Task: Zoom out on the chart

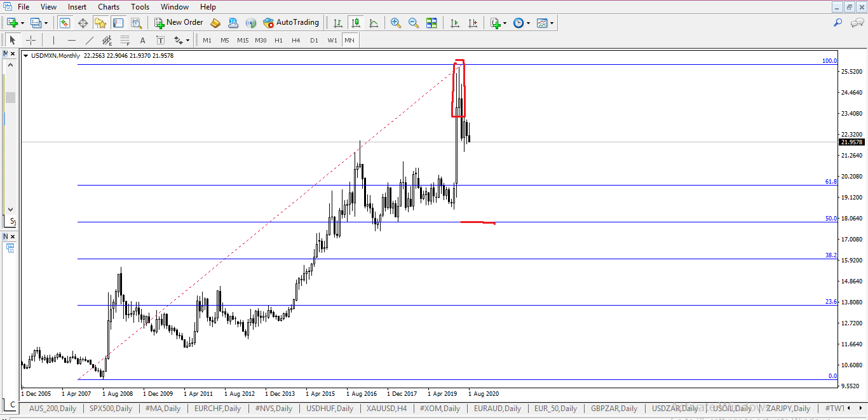Action: point(414,23)
